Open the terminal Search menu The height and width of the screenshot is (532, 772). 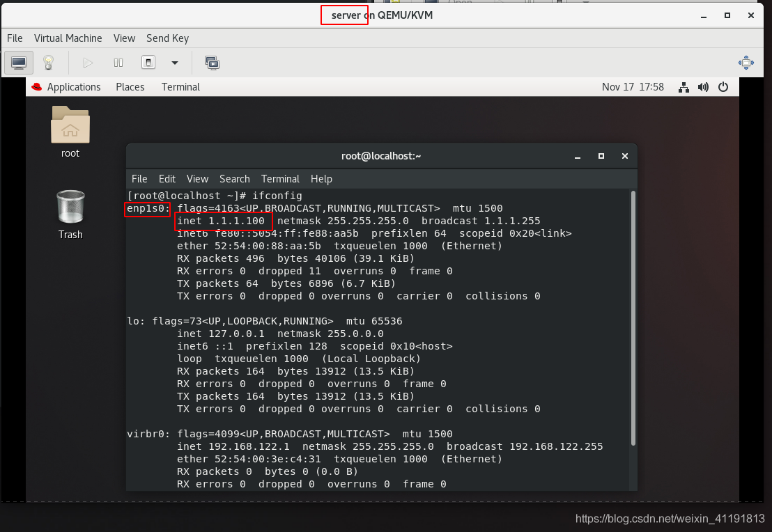(234, 179)
